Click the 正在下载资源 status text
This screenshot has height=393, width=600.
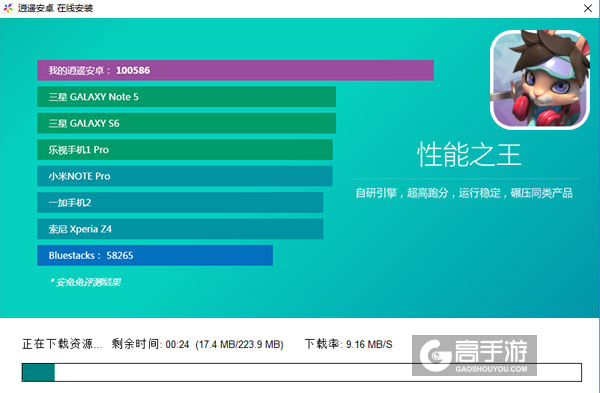coord(62,344)
